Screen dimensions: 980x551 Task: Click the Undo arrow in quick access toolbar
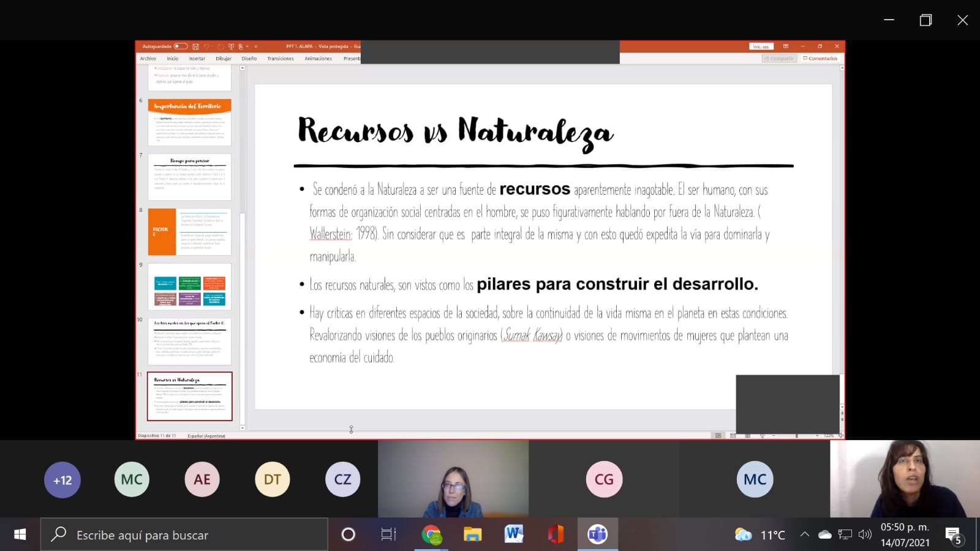click(x=207, y=47)
